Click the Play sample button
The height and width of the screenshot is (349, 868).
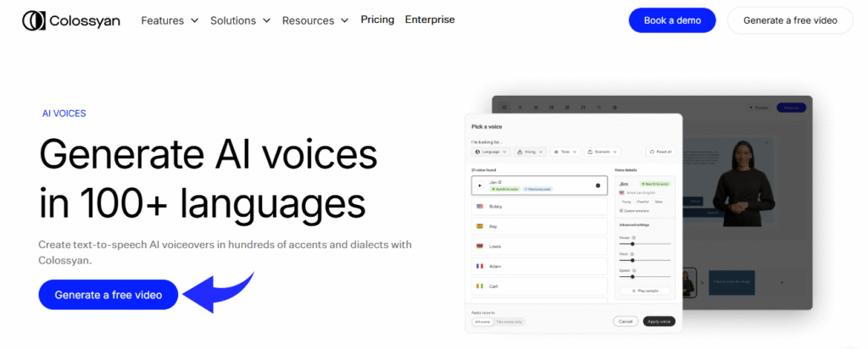click(x=645, y=291)
